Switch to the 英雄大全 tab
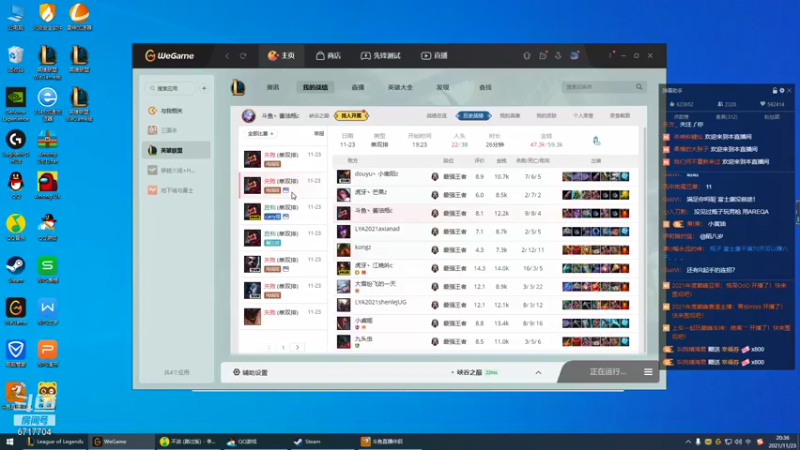The width and height of the screenshot is (800, 450). (400, 87)
